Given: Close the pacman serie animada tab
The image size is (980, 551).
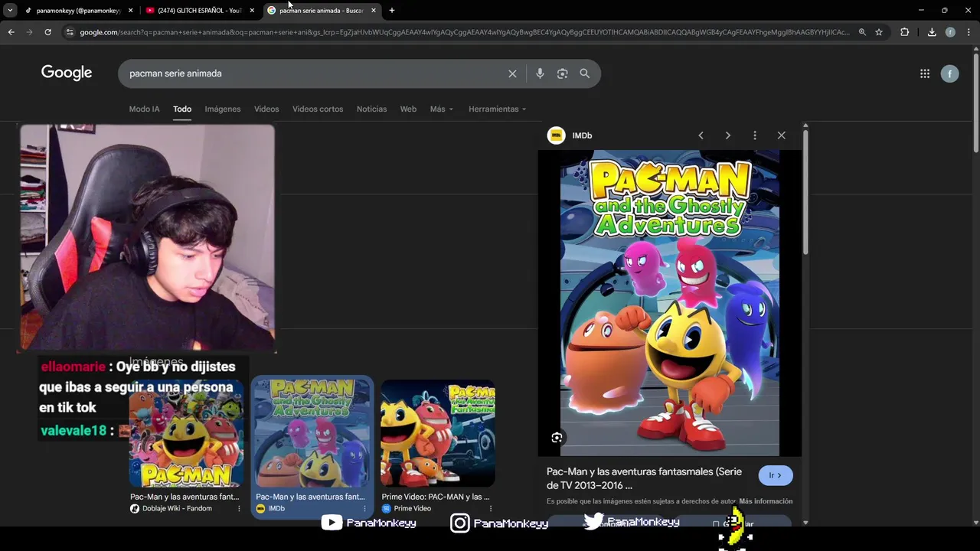Looking at the screenshot, I should click(x=374, y=10).
